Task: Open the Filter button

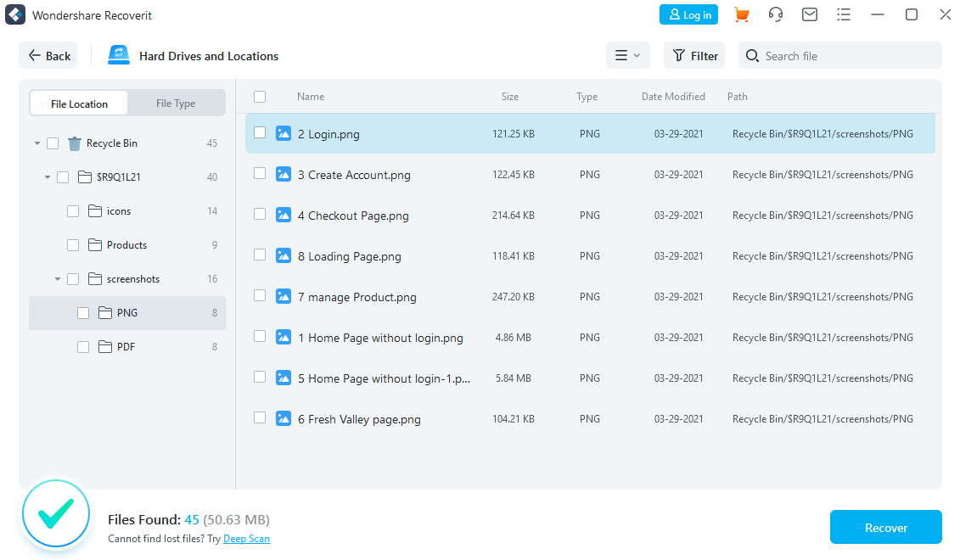Action: pyautogui.click(x=694, y=56)
